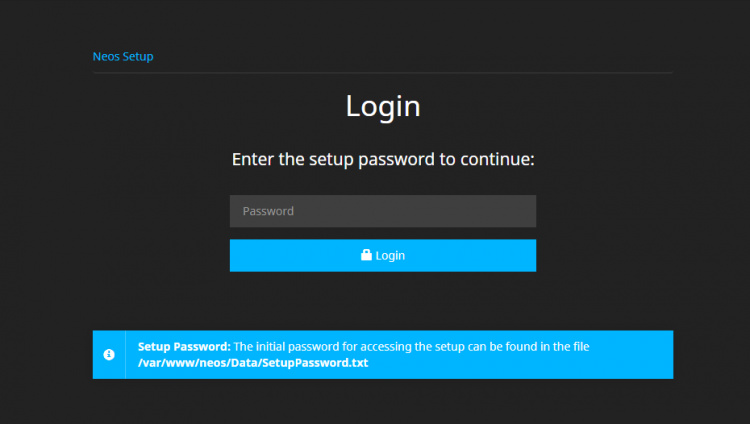Focus the Password input field

click(x=383, y=211)
